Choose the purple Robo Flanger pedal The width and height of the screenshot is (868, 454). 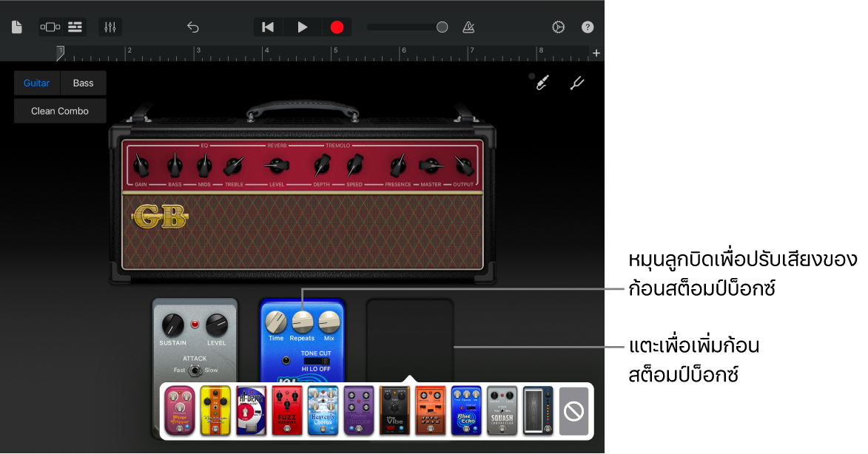pos(359,411)
